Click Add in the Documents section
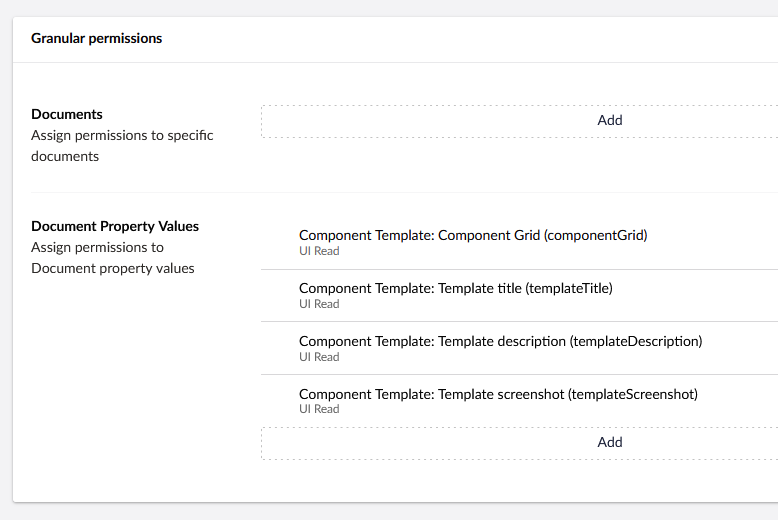The image size is (778, 520). point(609,120)
